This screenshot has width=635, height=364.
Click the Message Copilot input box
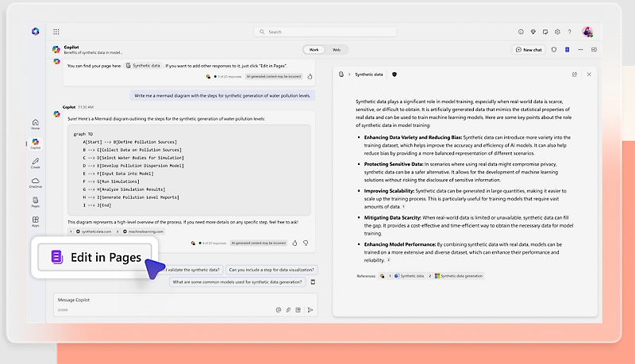click(x=186, y=305)
